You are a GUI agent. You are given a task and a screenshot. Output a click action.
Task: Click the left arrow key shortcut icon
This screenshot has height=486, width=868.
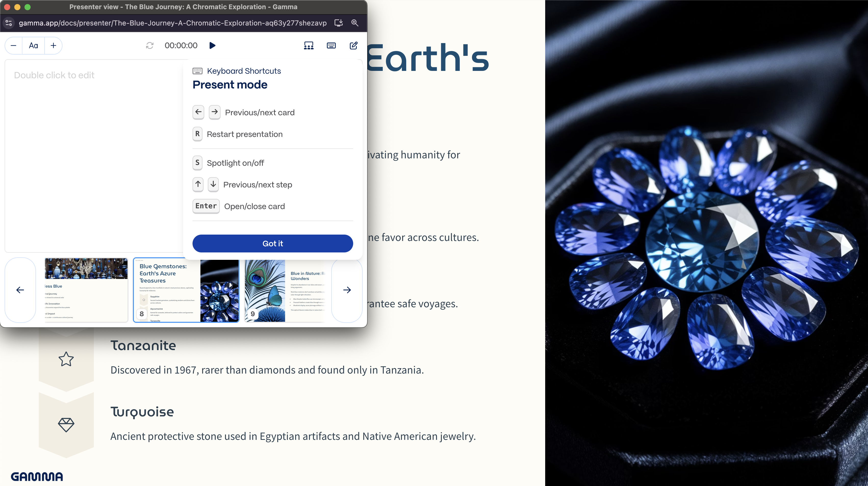[x=198, y=112]
